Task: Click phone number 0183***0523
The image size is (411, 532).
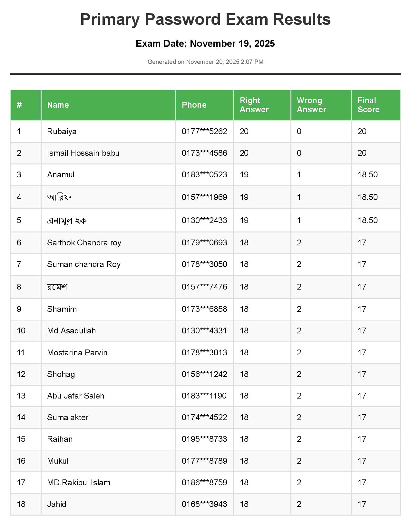Action: [204, 175]
